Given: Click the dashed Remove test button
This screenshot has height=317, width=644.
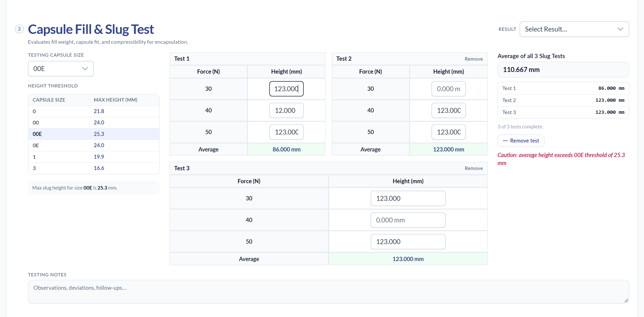Looking at the screenshot, I should coord(521,141).
